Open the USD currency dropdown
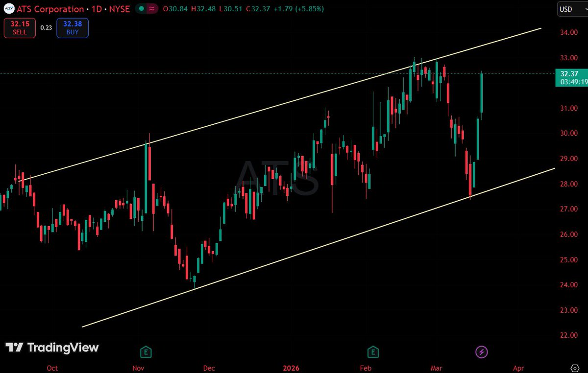This screenshot has height=373, width=588. click(x=572, y=9)
